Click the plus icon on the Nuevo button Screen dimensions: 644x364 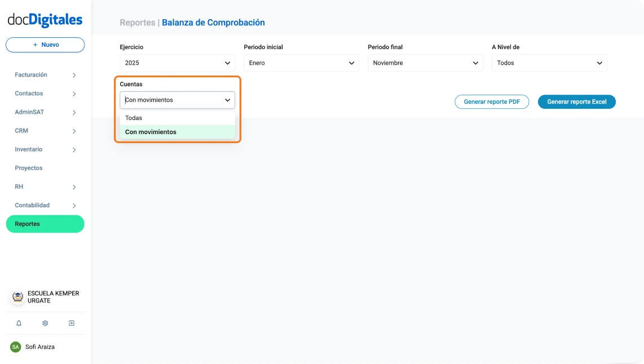point(35,45)
